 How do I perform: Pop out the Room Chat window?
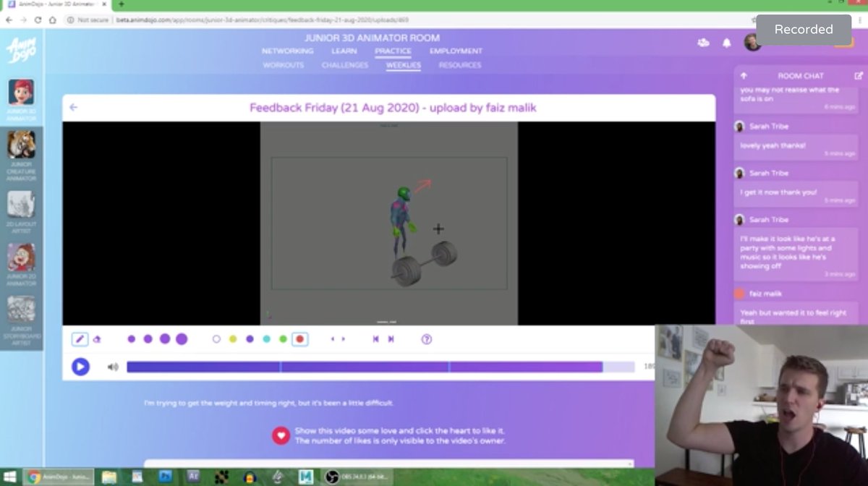[859, 75]
